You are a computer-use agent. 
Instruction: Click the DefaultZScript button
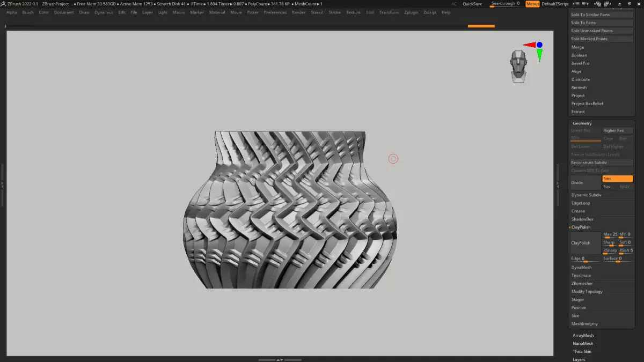[555, 4]
